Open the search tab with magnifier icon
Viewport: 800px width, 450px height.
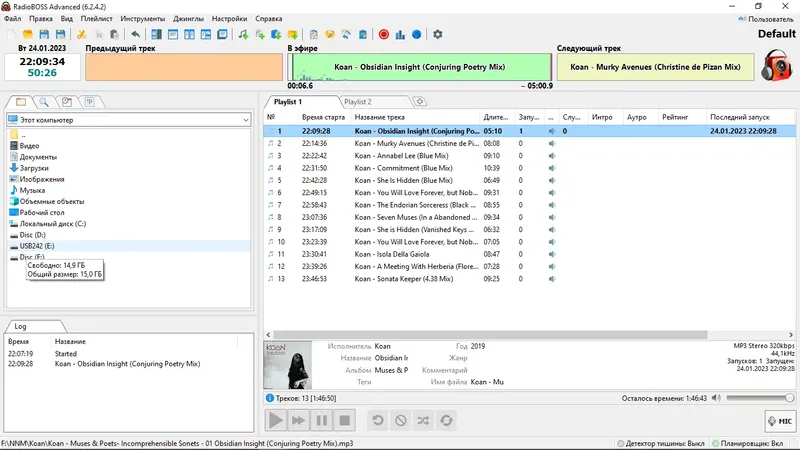tap(44, 102)
